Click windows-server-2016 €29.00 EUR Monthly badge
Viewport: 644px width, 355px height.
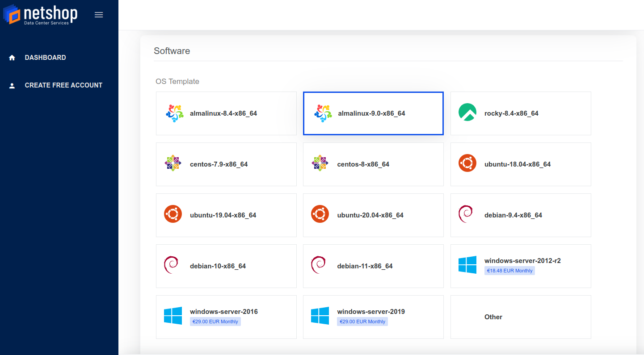(215, 322)
